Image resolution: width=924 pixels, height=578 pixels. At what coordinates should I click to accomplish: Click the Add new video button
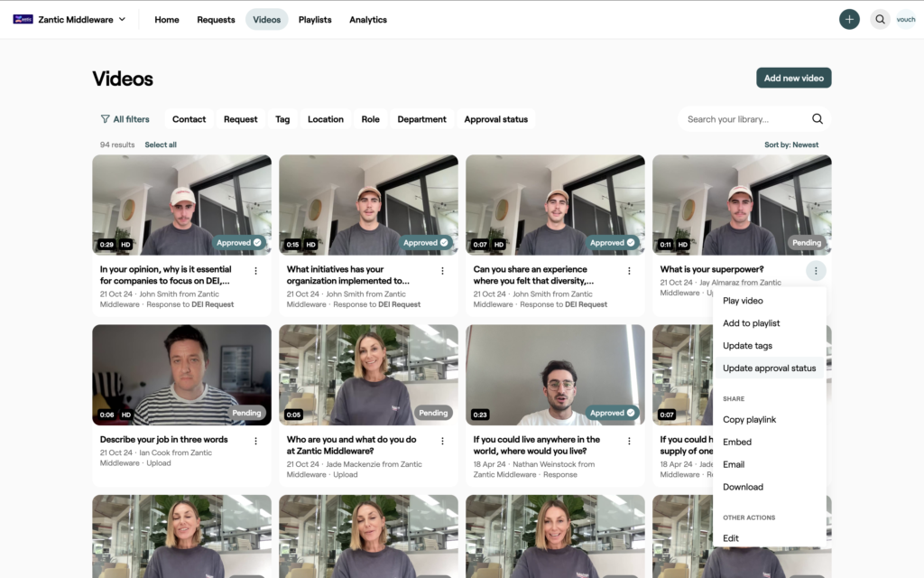point(794,78)
